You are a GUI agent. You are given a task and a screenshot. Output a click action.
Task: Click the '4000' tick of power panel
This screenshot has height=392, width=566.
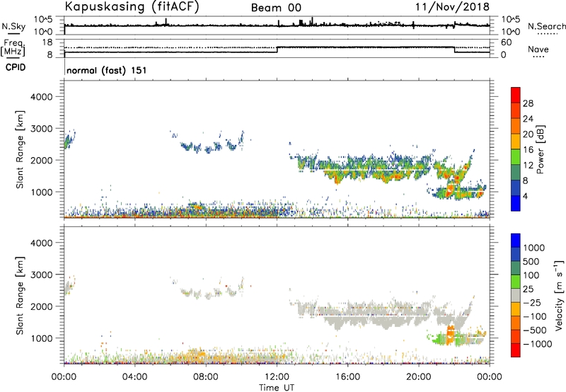tap(42, 97)
